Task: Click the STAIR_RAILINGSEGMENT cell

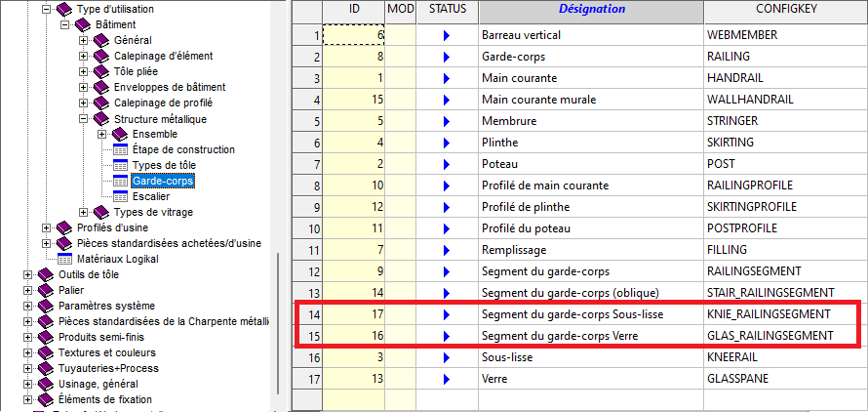Action: 786,293
